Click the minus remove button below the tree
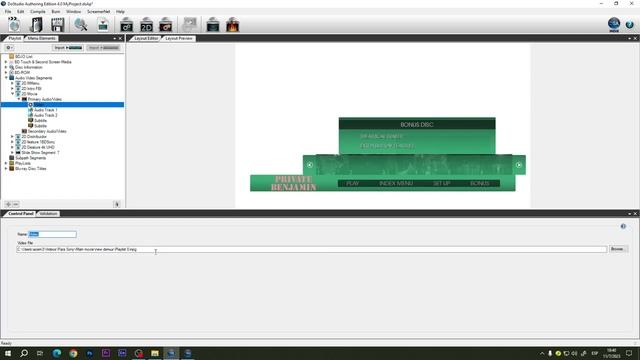The width and height of the screenshot is (640, 360). pos(16,204)
